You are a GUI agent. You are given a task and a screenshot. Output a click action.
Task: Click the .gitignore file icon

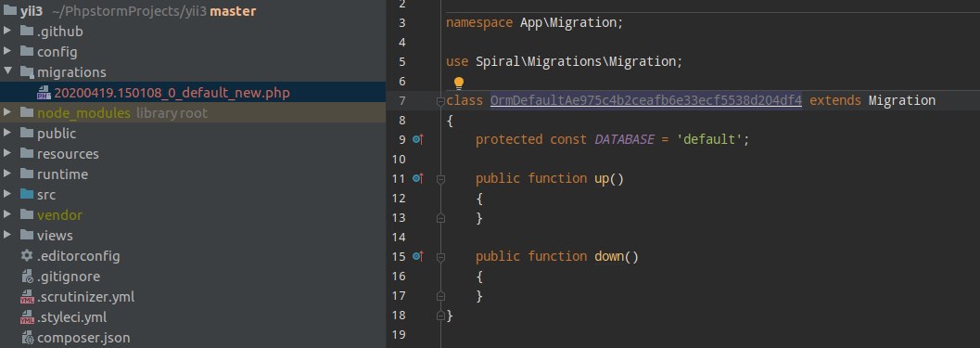click(x=27, y=276)
